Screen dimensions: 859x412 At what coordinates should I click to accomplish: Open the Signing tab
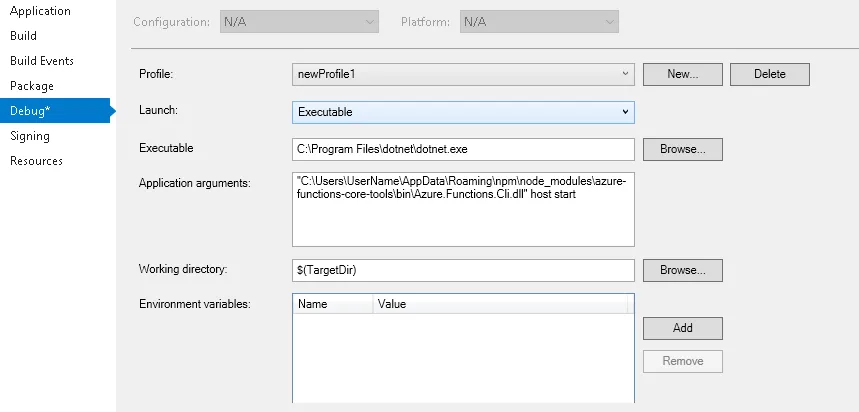click(30, 136)
